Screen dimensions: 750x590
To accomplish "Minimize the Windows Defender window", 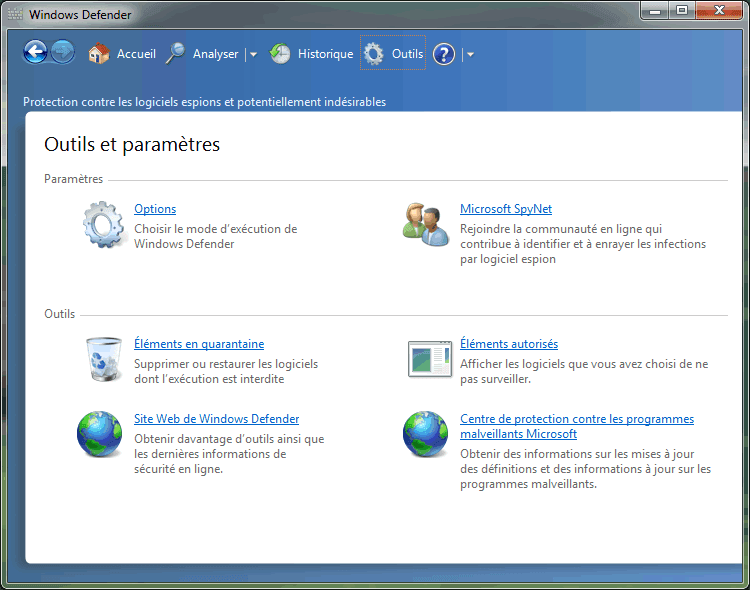I will coord(655,11).
